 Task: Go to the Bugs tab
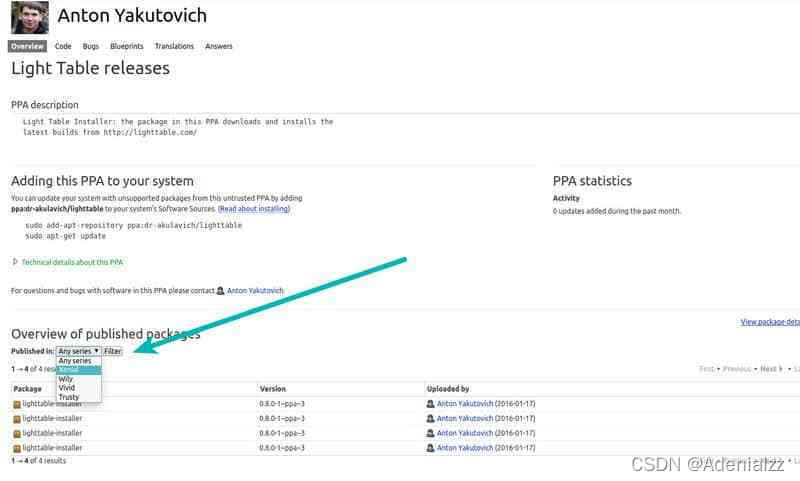[x=91, y=46]
